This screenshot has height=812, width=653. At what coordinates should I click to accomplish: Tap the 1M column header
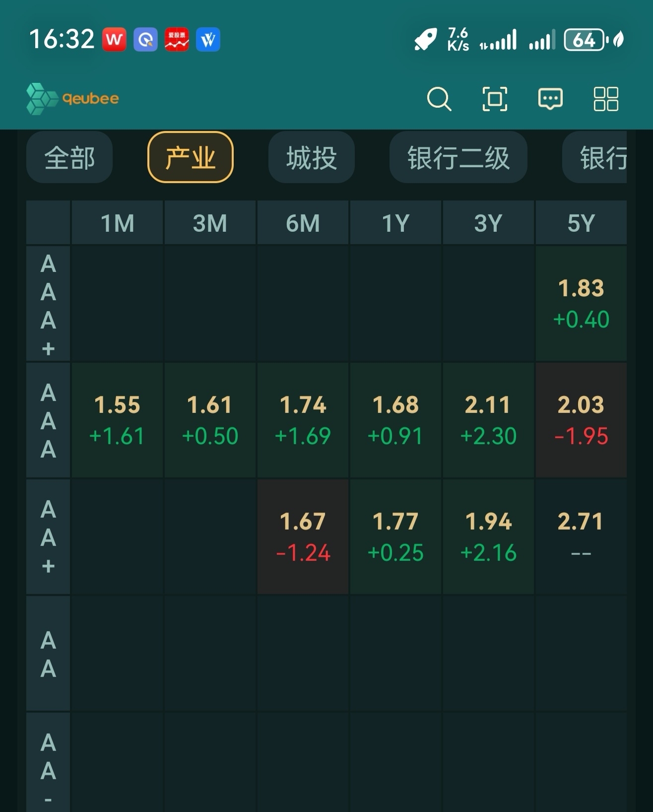(x=118, y=223)
